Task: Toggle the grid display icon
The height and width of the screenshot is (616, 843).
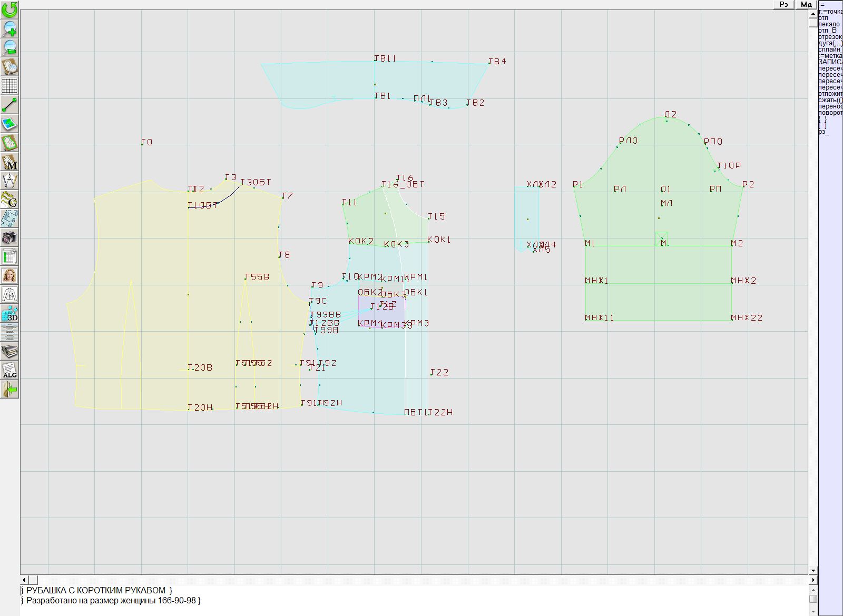Action: click(9, 85)
